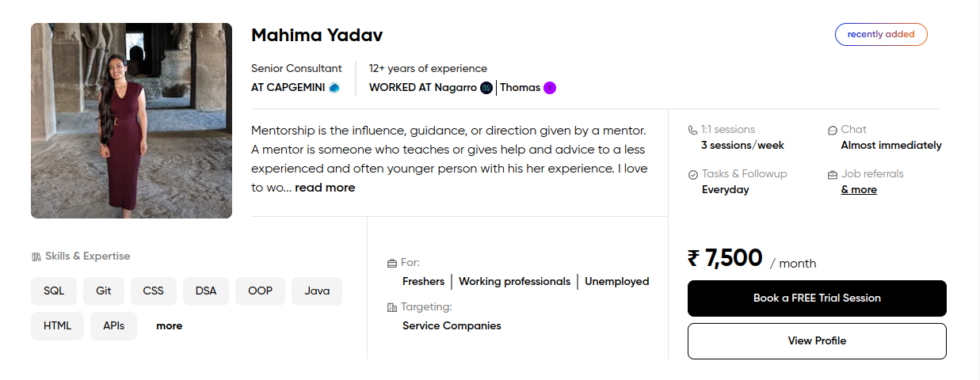Click the Nagarro company logo icon
Image resolution: width=980 pixels, height=380 pixels.
pyautogui.click(x=486, y=88)
